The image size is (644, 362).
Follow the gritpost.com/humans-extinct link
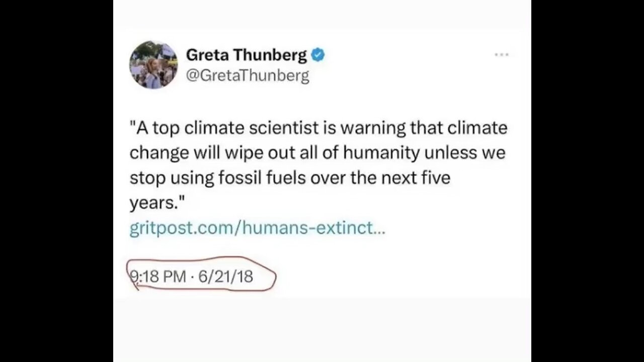(257, 228)
